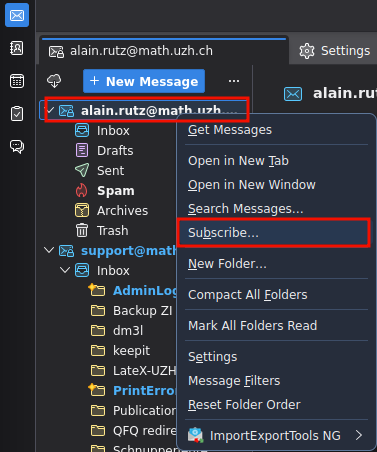Choose Open in New Tab
377x452 pixels.
pos(276,161)
